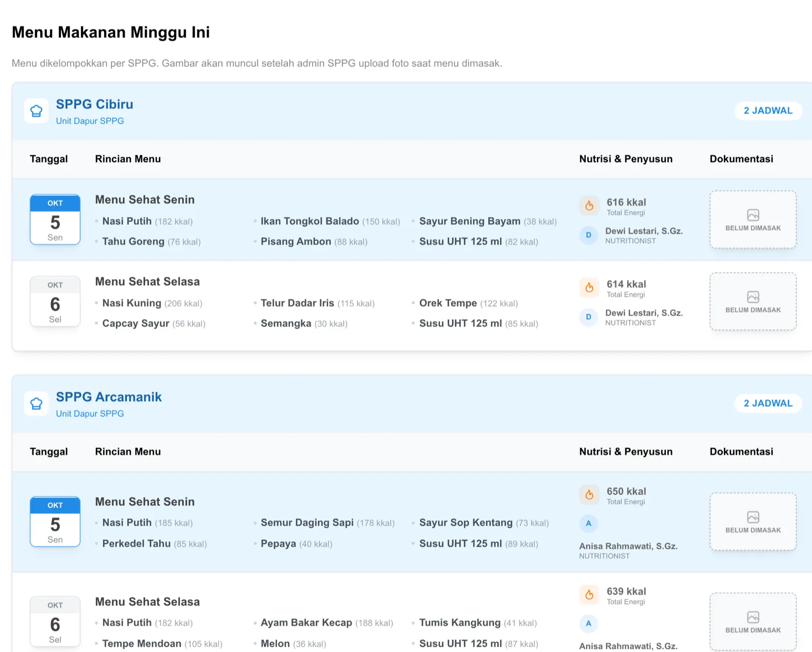This screenshot has height=652, width=812.
Task: Click the flame icon next to 639 kkal
Action: pos(589,595)
